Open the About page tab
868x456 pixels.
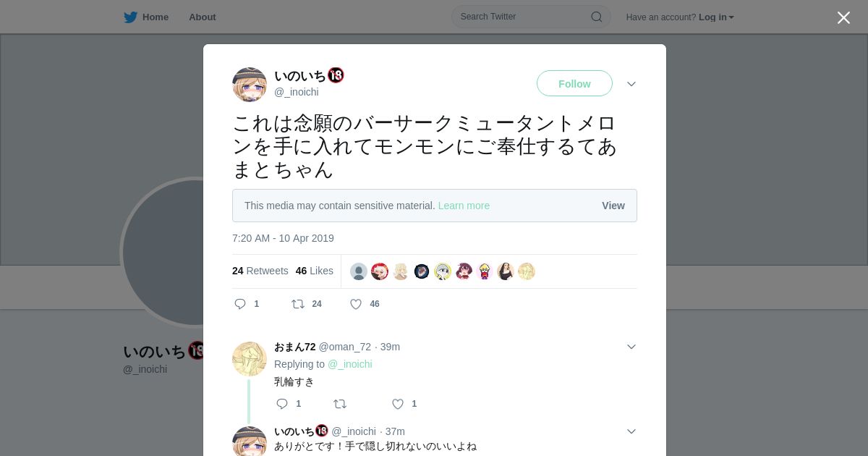(x=203, y=17)
